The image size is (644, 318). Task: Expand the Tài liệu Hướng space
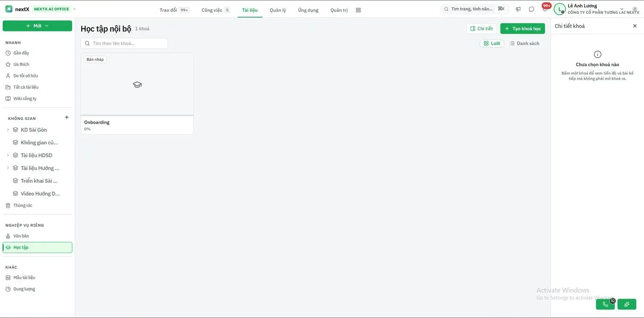coord(8,168)
